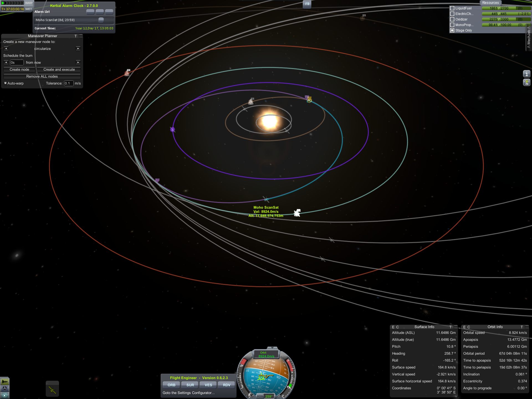This screenshot has height=399, width=532.
Task: Close Maneuver Planner window with corner button
Action: coord(81,36)
